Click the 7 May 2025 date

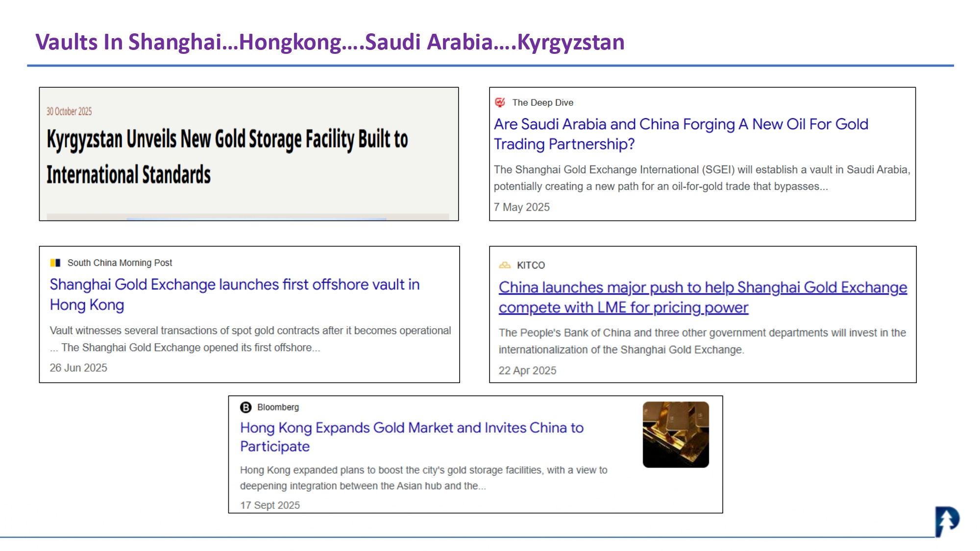[x=521, y=207]
